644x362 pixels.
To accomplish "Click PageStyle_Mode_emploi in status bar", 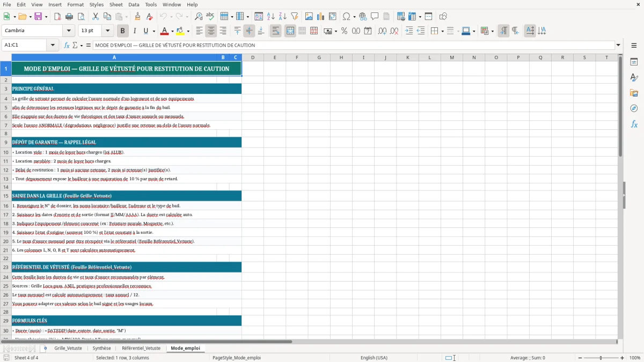I will tap(237, 358).
